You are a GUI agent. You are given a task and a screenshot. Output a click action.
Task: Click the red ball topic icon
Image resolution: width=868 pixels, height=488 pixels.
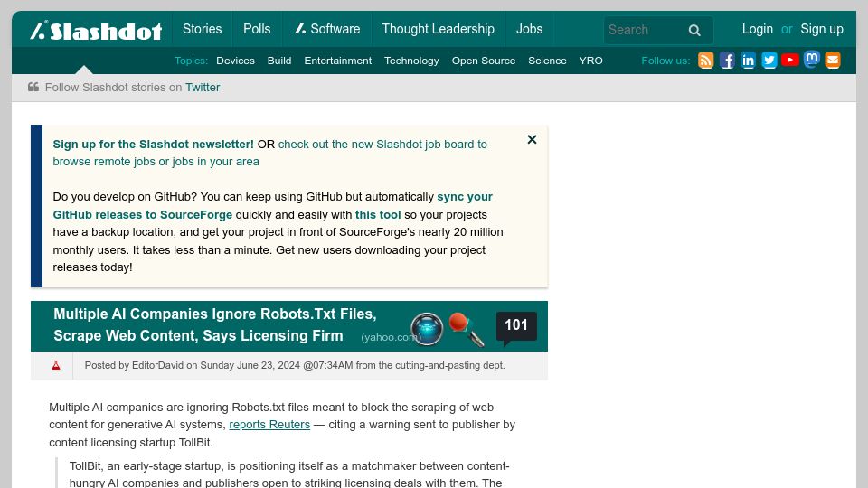point(467,329)
